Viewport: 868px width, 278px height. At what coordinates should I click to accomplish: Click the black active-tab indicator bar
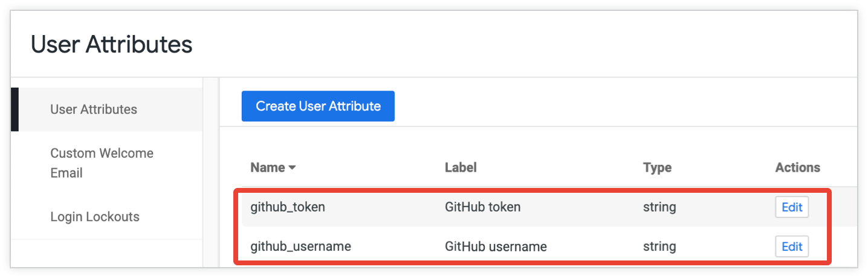click(x=15, y=109)
